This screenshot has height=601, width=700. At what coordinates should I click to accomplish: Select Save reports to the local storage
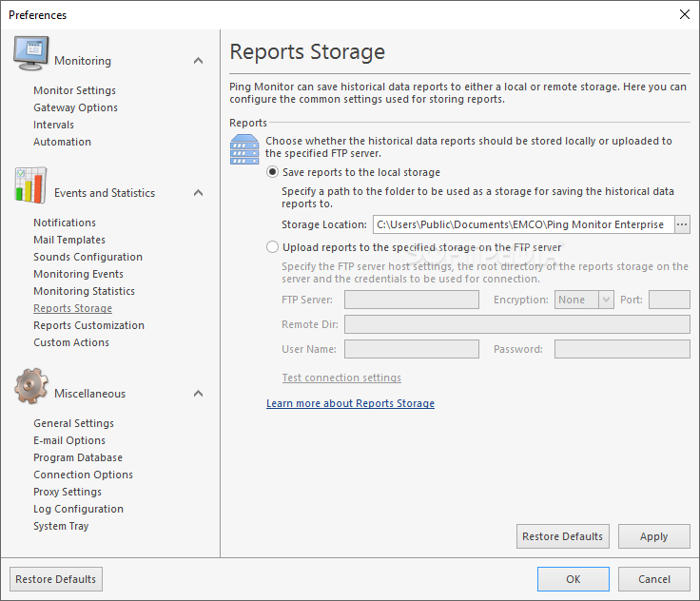(x=274, y=172)
